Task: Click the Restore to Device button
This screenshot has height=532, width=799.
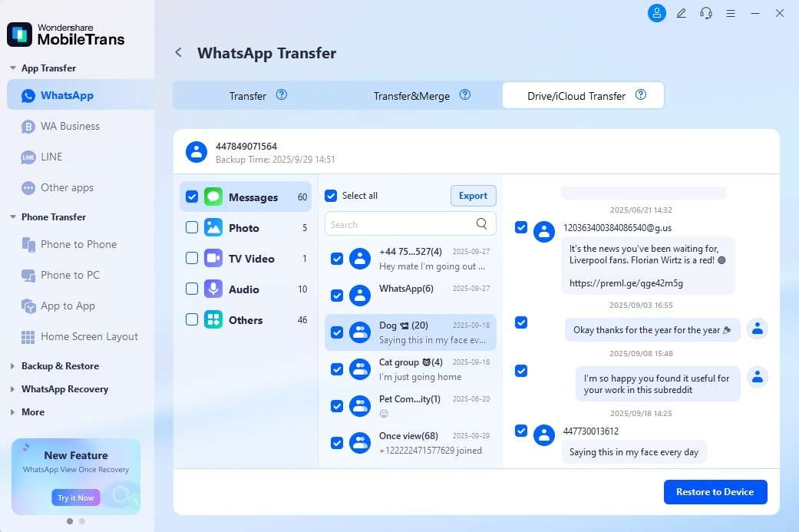Action: 715,491
